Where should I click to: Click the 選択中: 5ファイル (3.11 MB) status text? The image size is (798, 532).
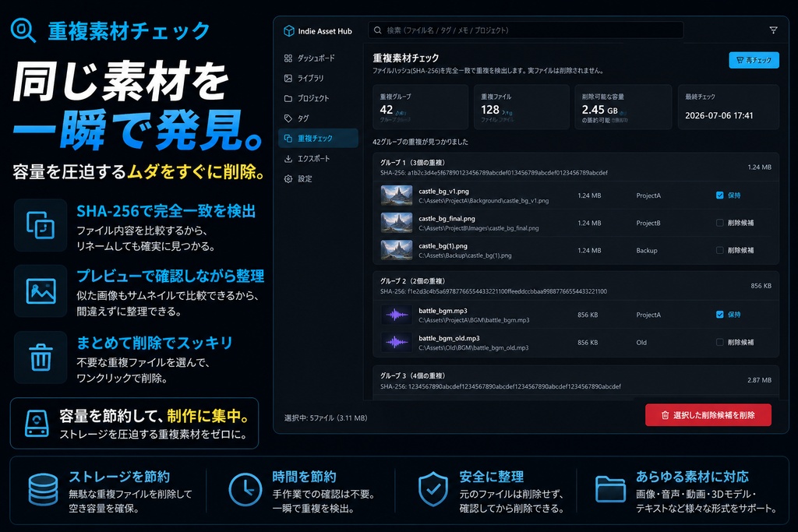tap(326, 418)
